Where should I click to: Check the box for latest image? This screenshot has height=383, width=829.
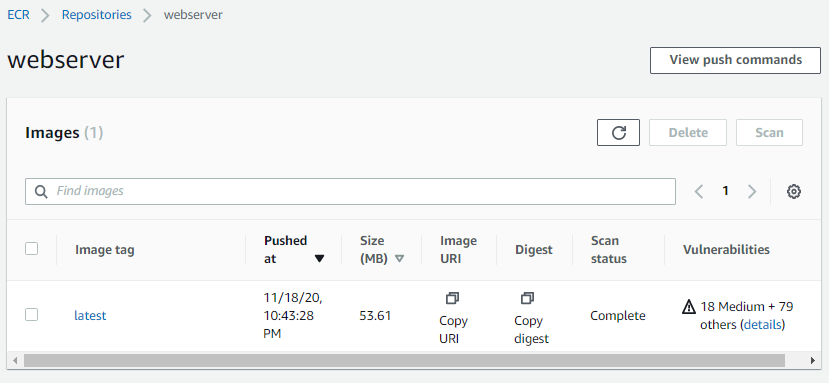(x=32, y=315)
